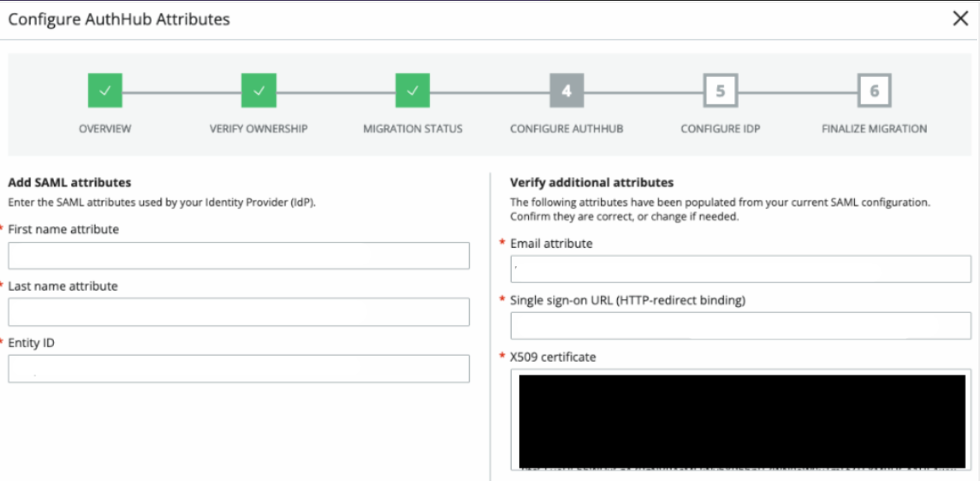Screen dimensions: 980x481
Task: Go to the step 5 number icon
Action: pos(720,91)
